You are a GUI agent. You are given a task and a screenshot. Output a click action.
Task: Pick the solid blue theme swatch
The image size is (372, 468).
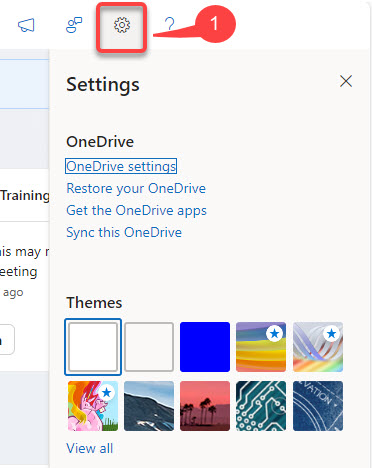[x=205, y=347]
